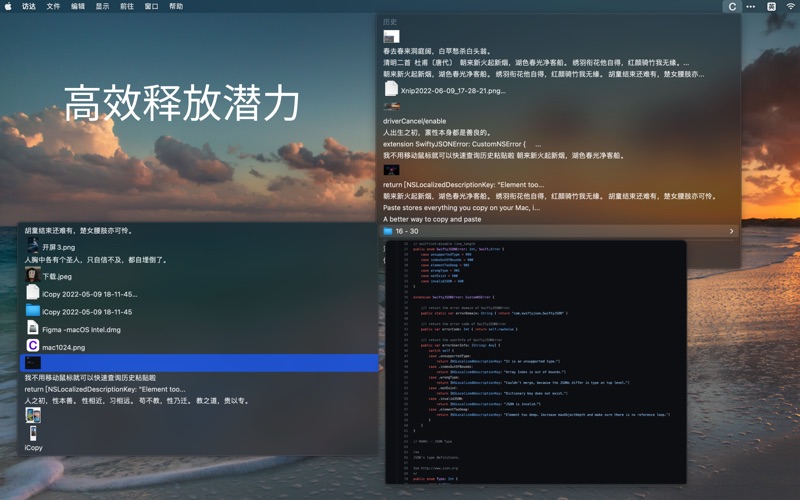Select Xnip2022-06-09_17-28-21.png entry
The width and height of the screenshot is (800, 500).
point(453,91)
